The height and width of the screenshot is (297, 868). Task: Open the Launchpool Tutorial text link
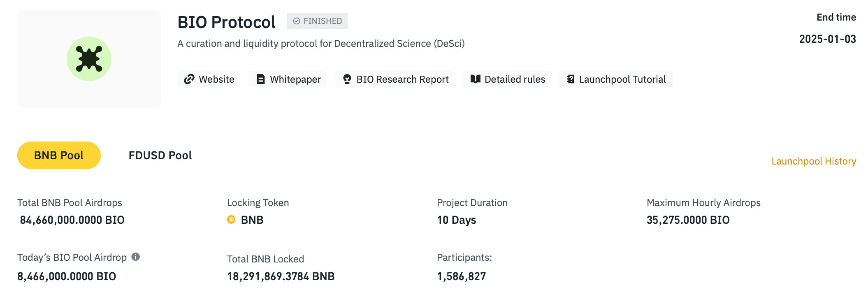622,79
